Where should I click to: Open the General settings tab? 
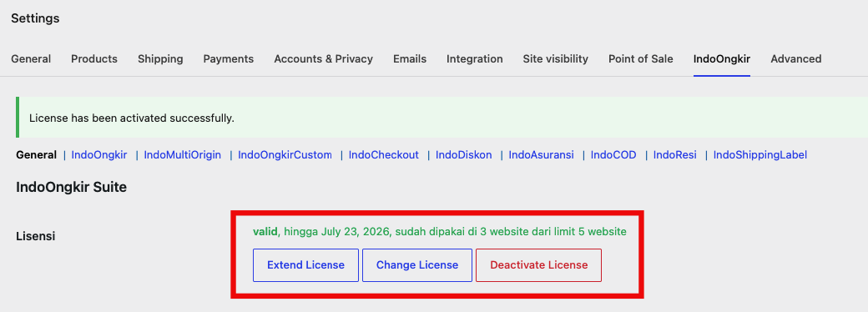(31, 58)
